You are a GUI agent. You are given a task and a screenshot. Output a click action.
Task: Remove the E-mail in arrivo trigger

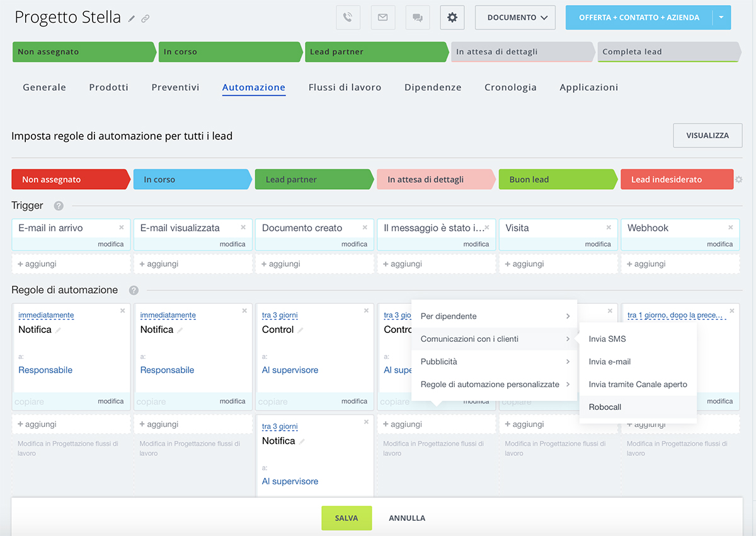coord(122,227)
